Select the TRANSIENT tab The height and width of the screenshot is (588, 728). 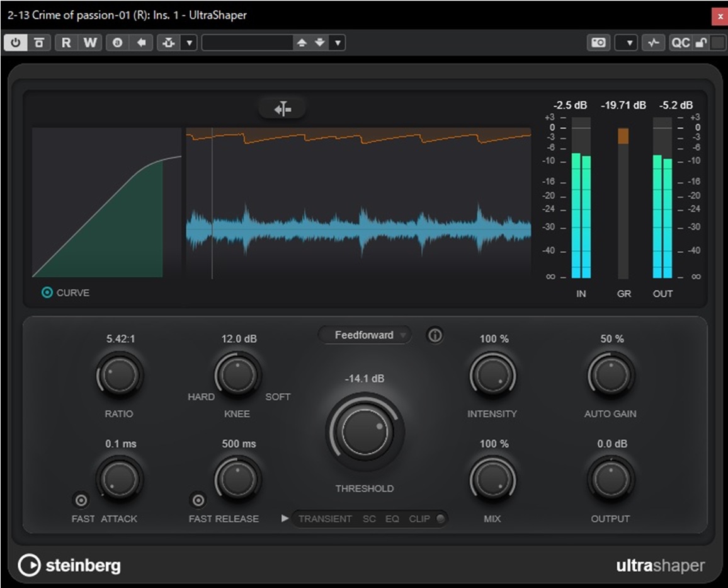click(325, 519)
